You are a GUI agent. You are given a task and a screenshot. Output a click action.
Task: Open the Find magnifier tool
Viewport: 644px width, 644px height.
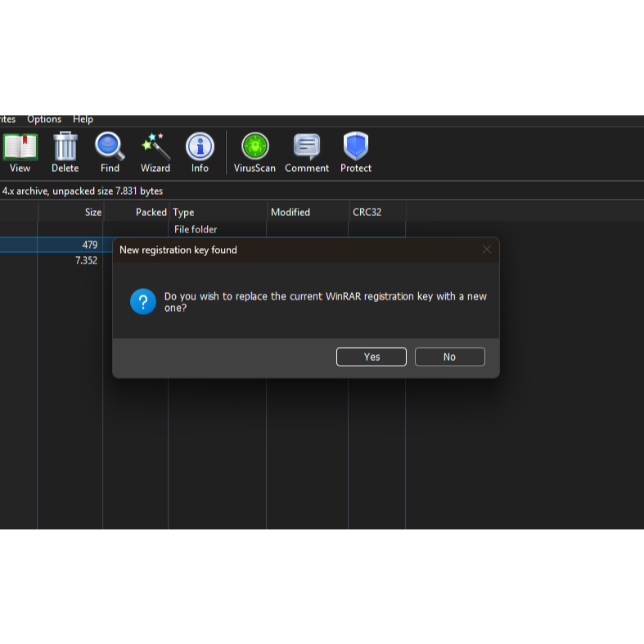point(110,153)
